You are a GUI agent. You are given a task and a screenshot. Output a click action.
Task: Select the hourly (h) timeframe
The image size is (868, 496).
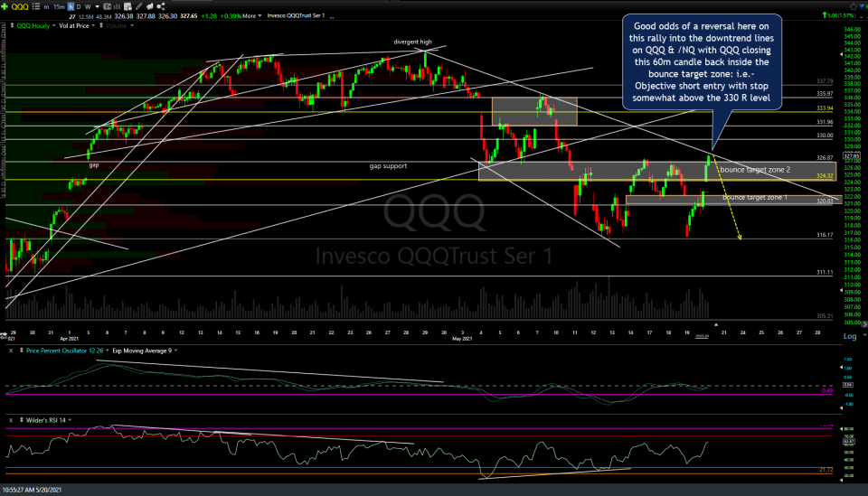(x=71, y=6)
